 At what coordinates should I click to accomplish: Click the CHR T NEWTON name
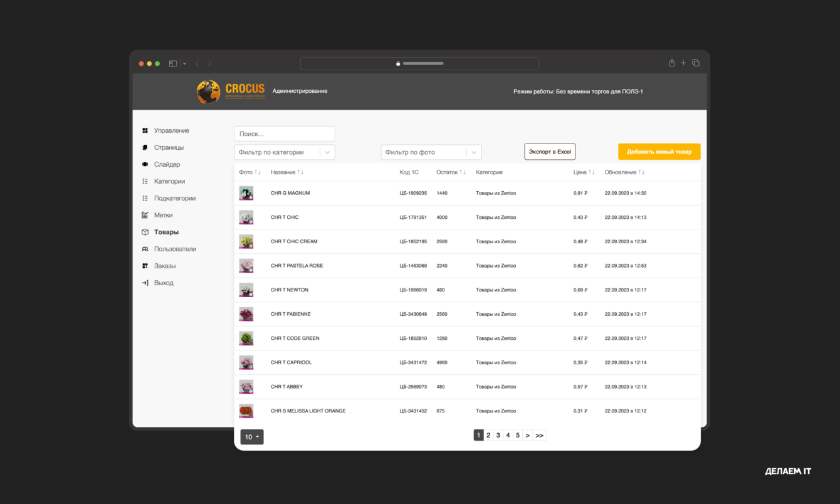290,290
